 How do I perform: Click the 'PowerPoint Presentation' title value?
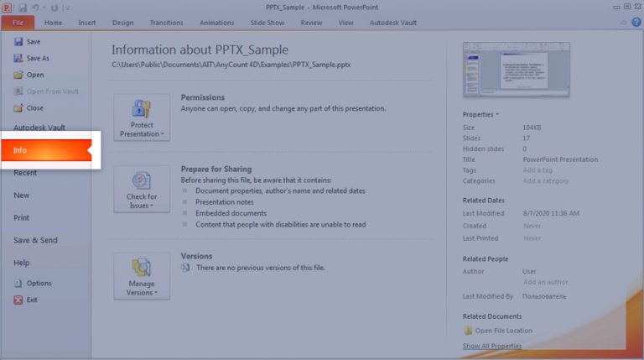coord(560,159)
